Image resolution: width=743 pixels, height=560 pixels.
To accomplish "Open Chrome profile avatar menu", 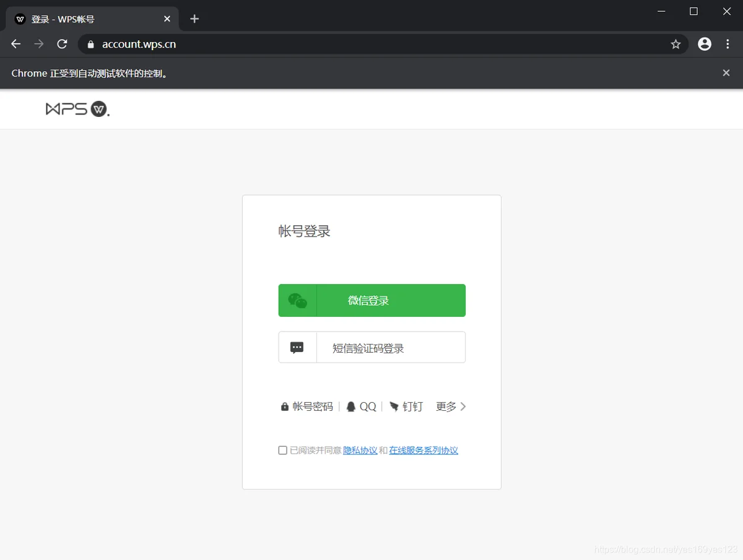I will [705, 44].
